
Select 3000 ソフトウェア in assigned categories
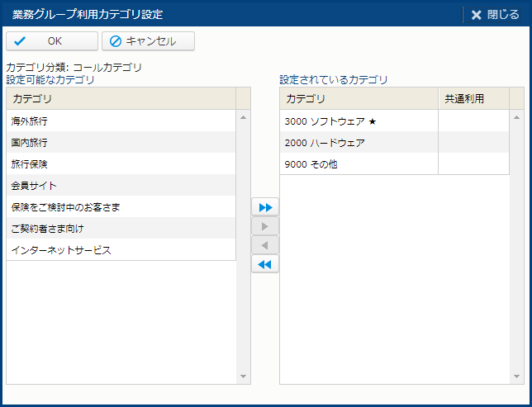tap(359, 121)
